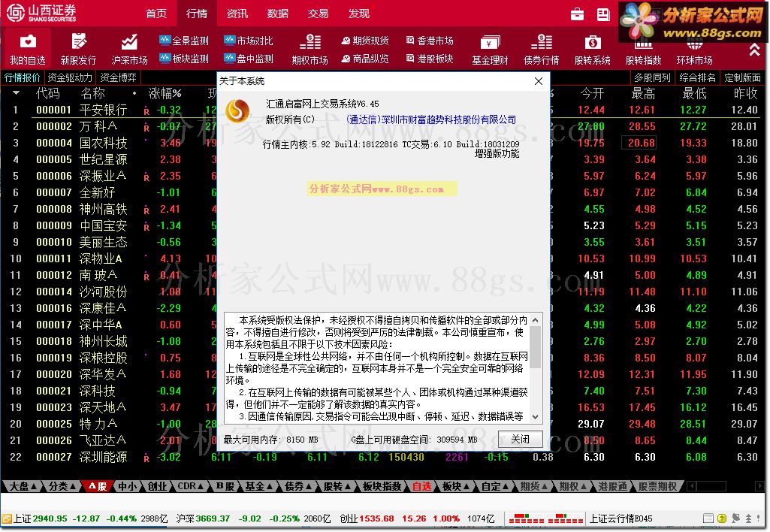Expand 自定 bottom tab menu
This screenshot has width=770, height=532.
[494, 486]
